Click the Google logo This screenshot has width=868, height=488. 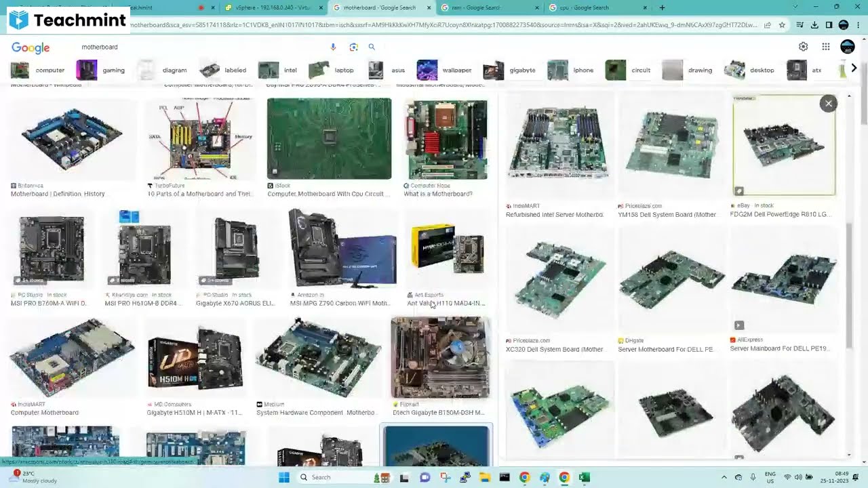coord(31,47)
